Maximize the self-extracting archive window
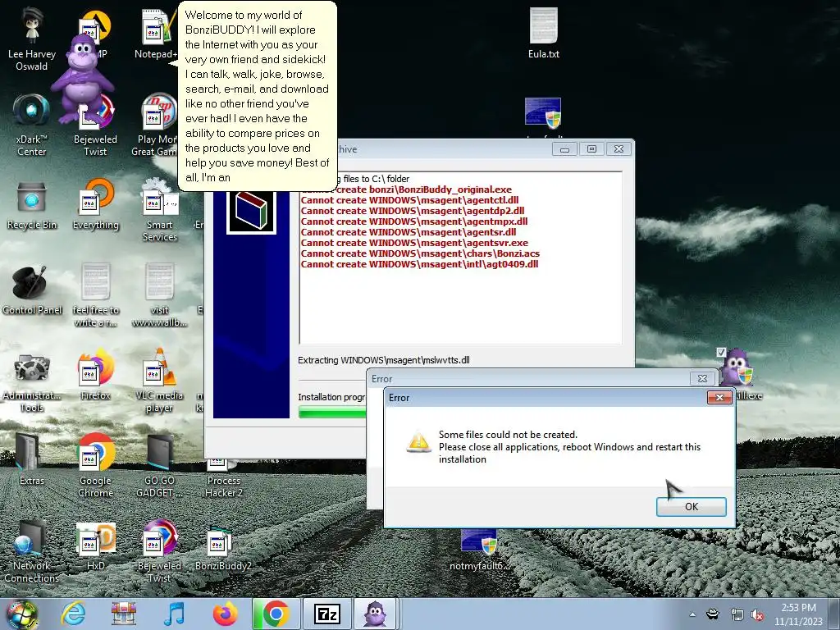The height and width of the screenshot is (630, 840). coord(591,149)
